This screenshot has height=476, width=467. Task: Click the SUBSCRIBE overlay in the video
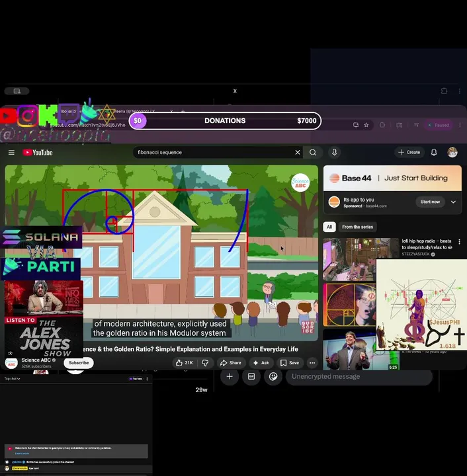click(x=308, y=327)
